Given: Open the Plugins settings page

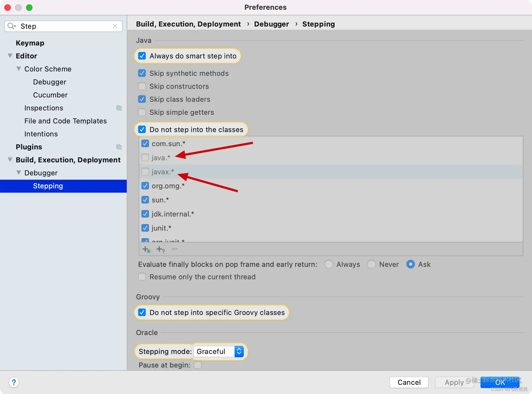Looking at the screenshot, I should pos(29,147).
